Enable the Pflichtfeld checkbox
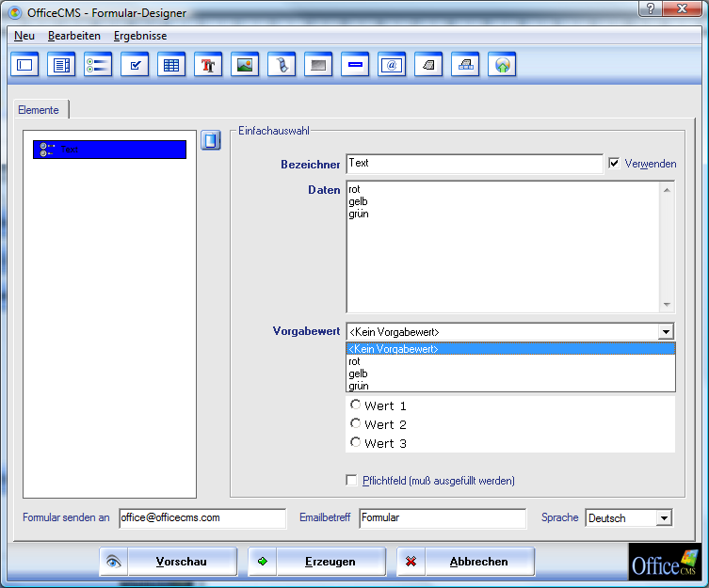The image size is (709, 588). click(351, 480)
